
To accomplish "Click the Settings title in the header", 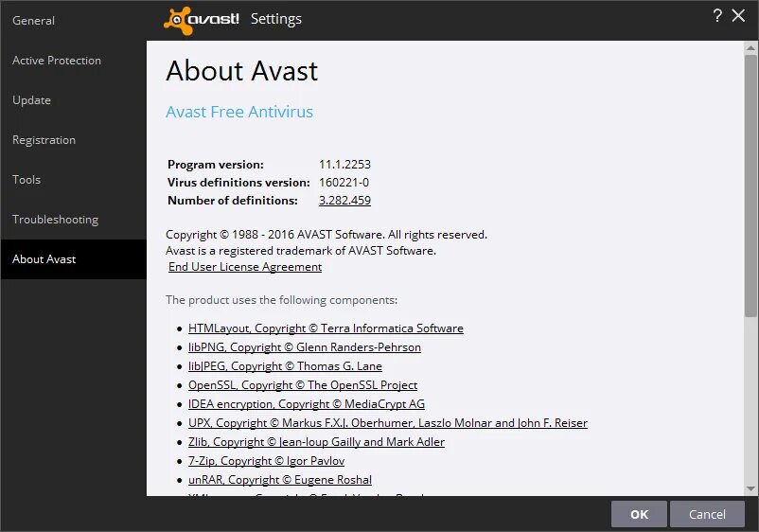I will pos(276,19).
